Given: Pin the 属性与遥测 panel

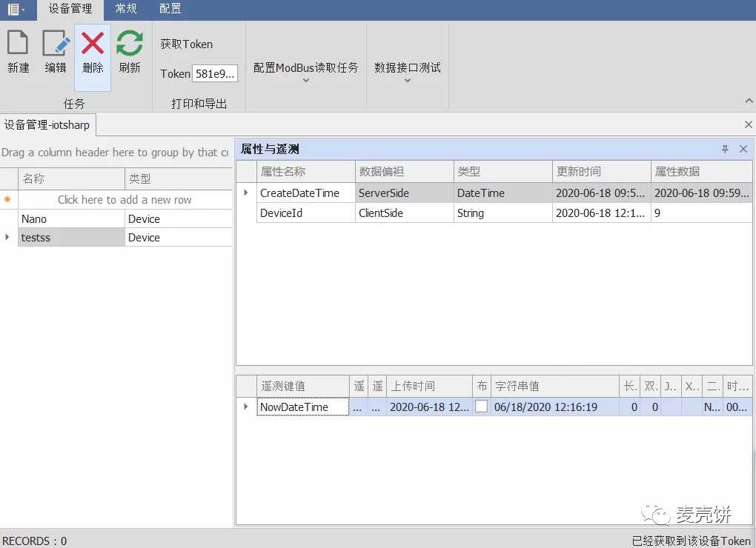Looking at the screenshot, I should pos(725,150).
